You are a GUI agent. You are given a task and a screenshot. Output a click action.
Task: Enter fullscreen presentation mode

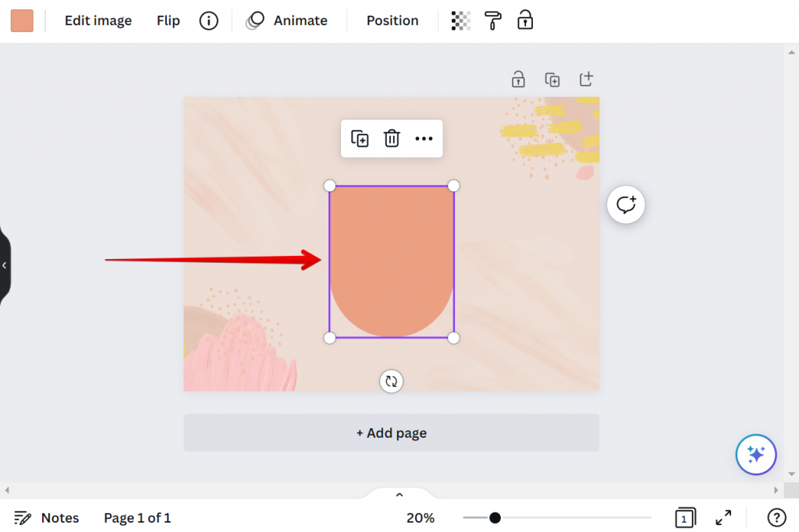(x=723, y=517)
